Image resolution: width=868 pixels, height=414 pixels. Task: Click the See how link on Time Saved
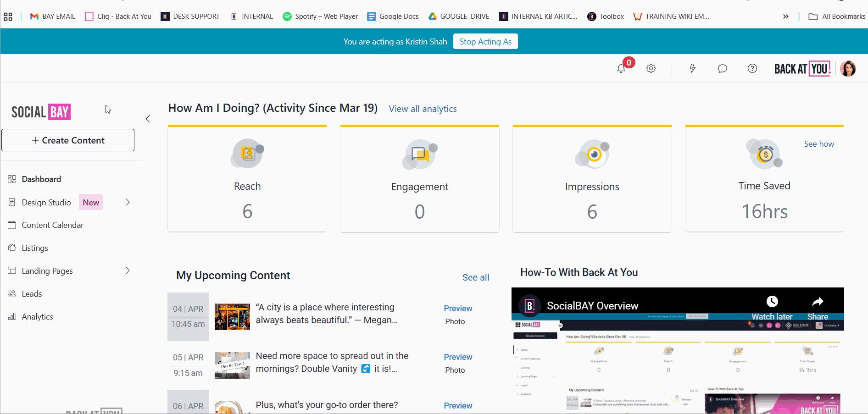[x=819, y=144]
